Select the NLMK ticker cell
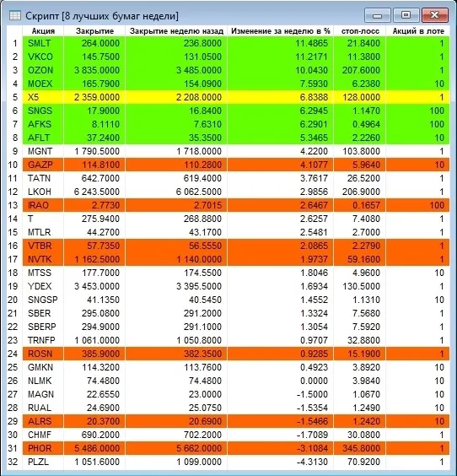The width and height of the screenshot is (457, 476). pos(43,381)
